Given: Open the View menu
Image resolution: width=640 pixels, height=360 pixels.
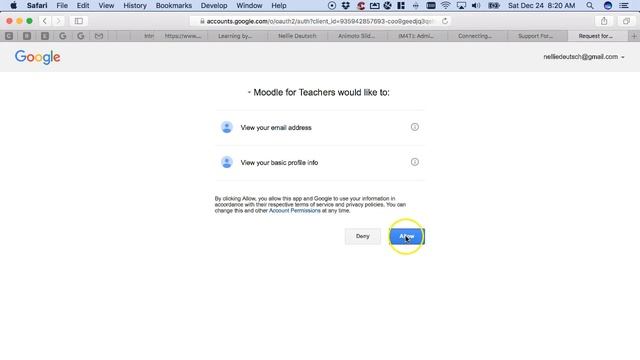Looking at the screenshot, I should [x=106, y=5].
